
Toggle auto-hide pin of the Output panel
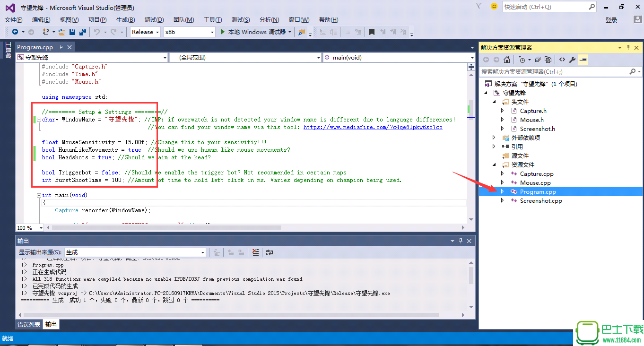(x=461, y=241)
